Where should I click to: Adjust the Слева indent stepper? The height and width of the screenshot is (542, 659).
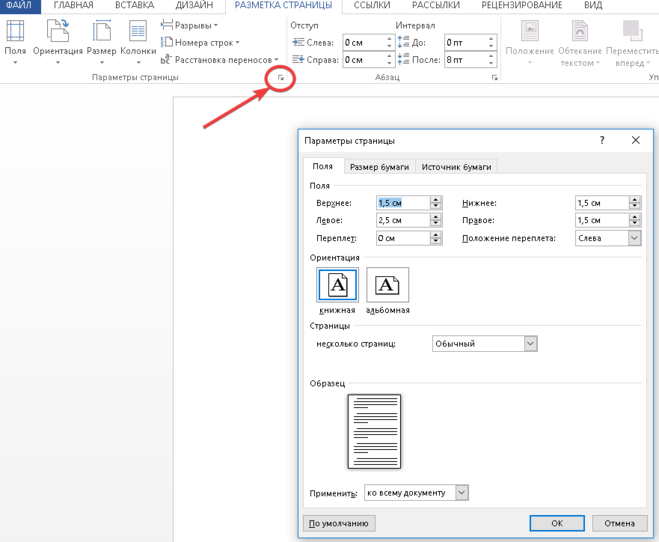[x=390, y=42]
